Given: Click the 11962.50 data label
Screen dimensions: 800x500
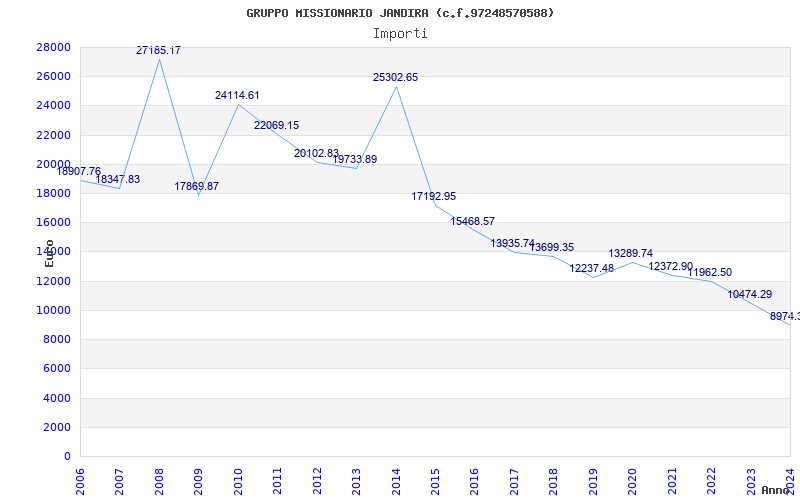Looking at the screenshot, I should 710,272.
